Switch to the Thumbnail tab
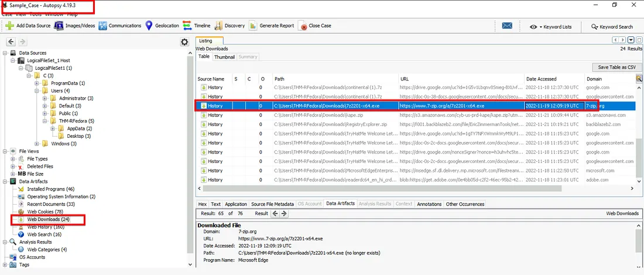This screenshot has width=644, height=275. [224, 57]
